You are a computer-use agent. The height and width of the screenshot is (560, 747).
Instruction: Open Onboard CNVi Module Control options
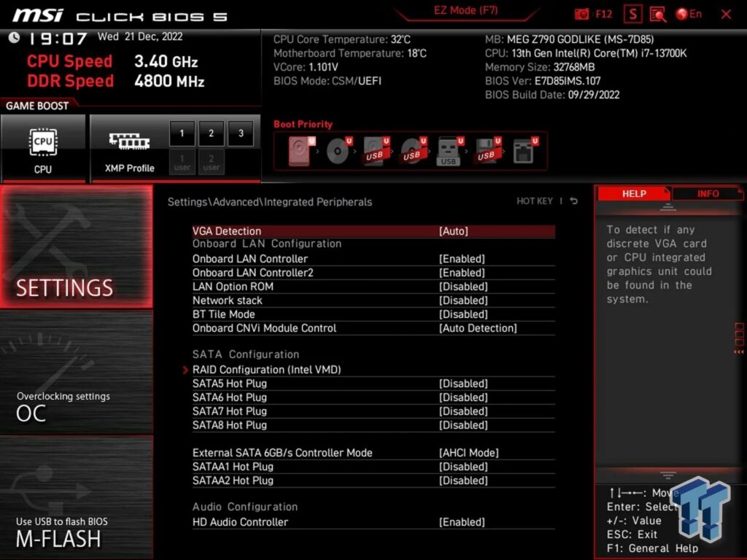pyautogui.click(x=373, y=327)
